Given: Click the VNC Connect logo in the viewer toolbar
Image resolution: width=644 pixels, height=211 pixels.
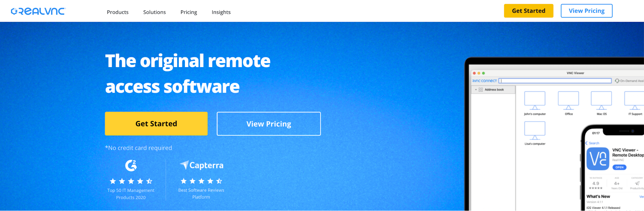Looking at the screenshot, I should point(485,81).
